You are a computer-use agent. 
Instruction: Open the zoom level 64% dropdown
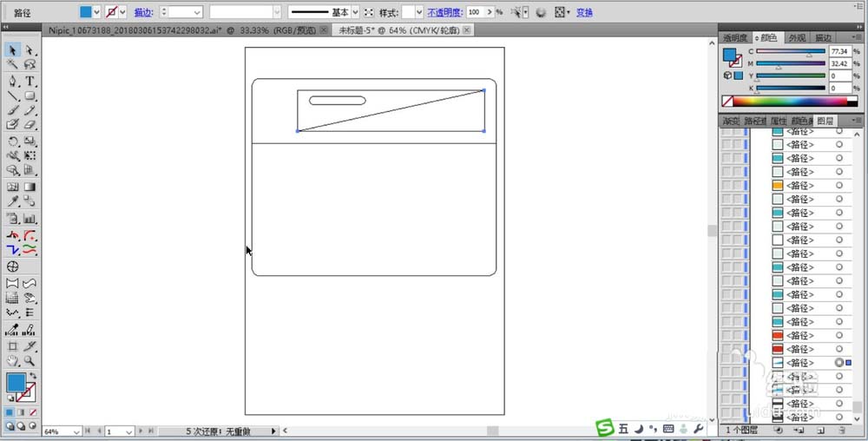77,431
